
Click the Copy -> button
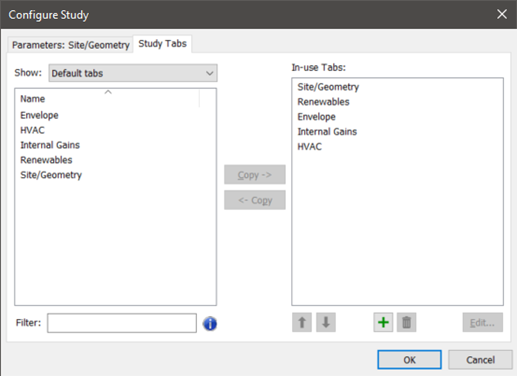(x=255, y=174)
